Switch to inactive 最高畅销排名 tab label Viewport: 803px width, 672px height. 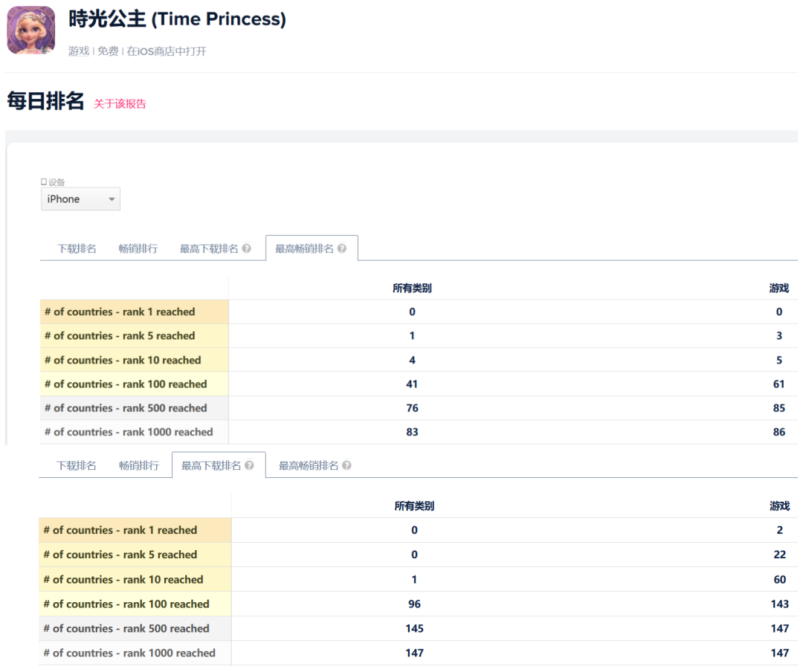point(309,466)
